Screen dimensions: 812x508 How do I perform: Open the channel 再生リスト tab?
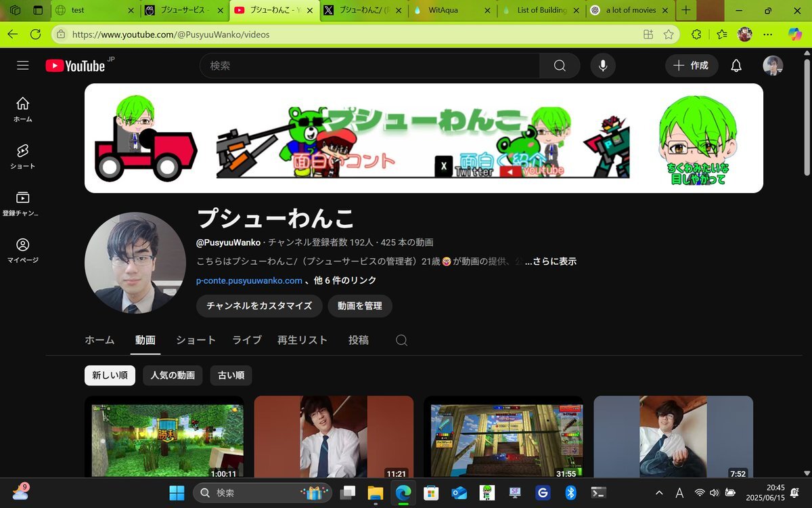(x=302, y=340)
